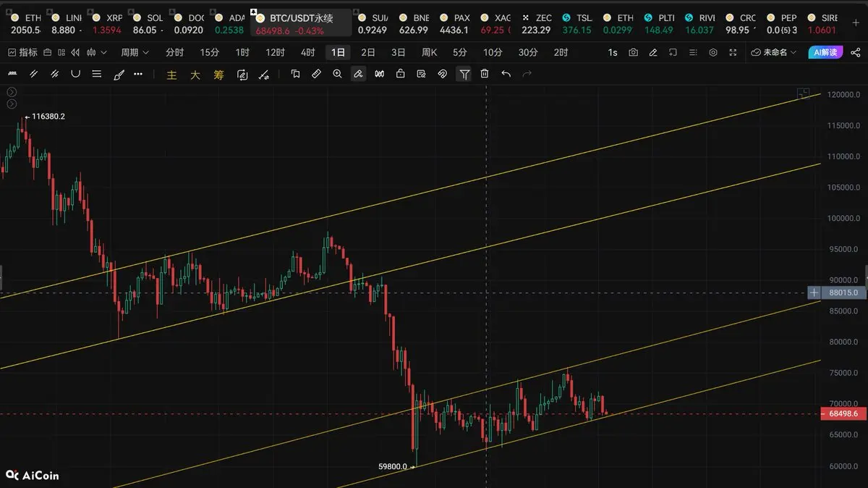Select the 1时 timeframe

(x=242, y=52)
